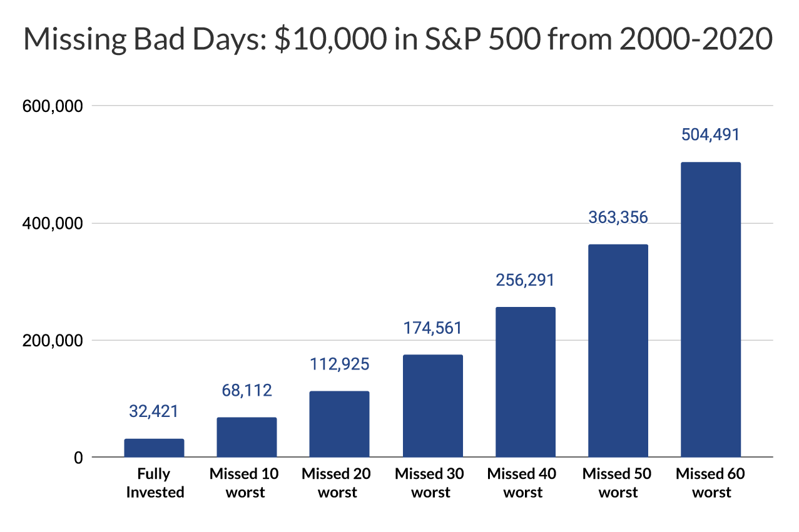The image size is (799, 532).
Task: Select the Missed 30 worst bar
Action: tap(432, 406)
